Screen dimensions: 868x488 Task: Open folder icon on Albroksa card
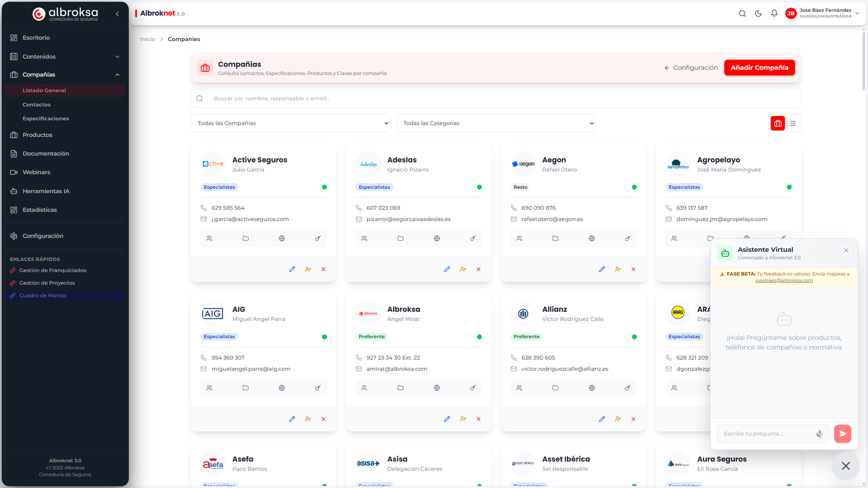(x=400, y=388)
